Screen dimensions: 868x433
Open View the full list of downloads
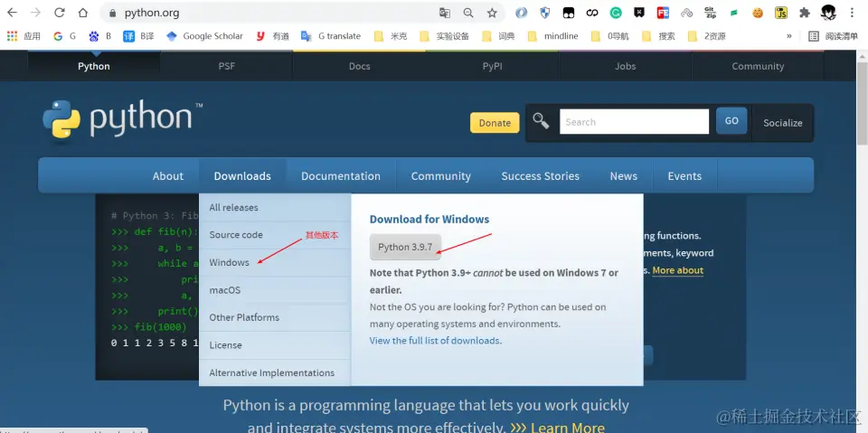pos(435,341)
